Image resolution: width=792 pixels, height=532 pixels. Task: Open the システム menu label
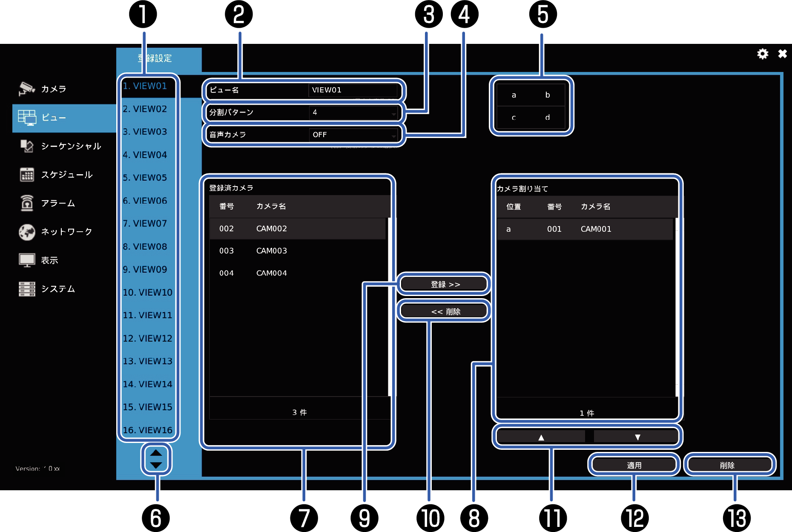58,289
